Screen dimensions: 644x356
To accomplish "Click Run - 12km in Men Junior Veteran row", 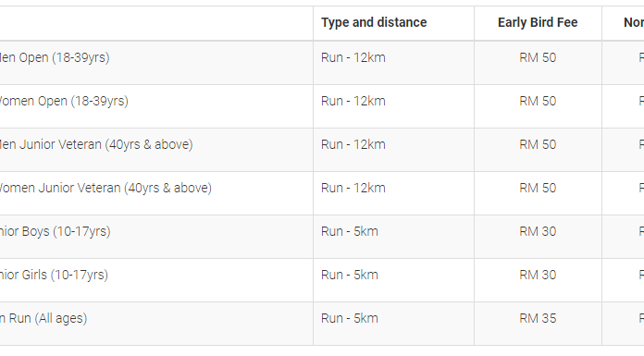I will pos(353,144).
